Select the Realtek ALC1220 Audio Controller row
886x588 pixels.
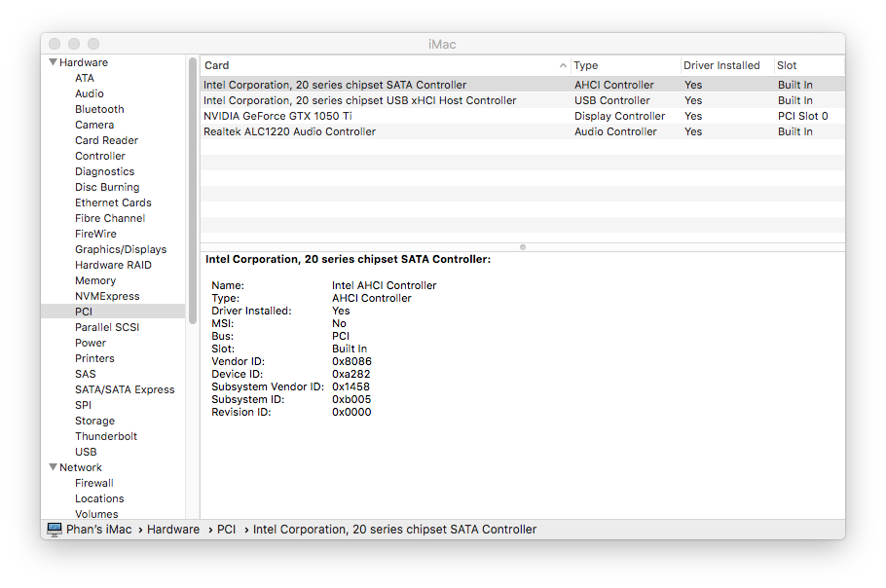[289, 131]
